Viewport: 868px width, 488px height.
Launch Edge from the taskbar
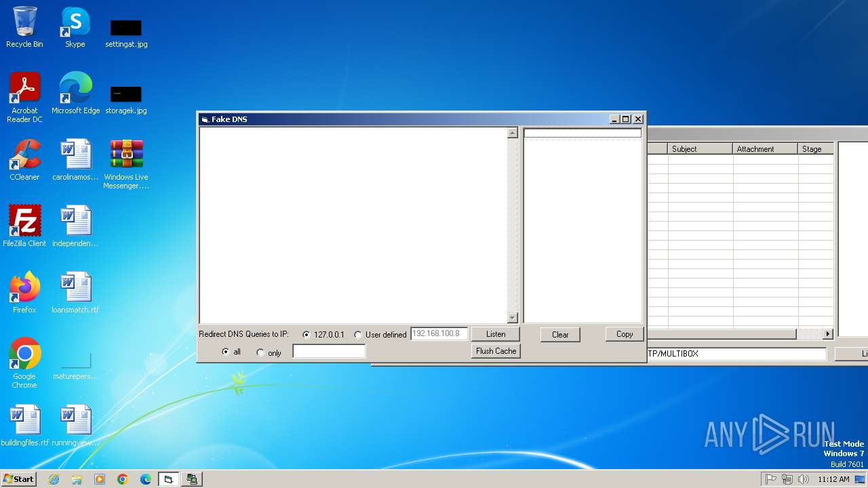tap(146, 479)
